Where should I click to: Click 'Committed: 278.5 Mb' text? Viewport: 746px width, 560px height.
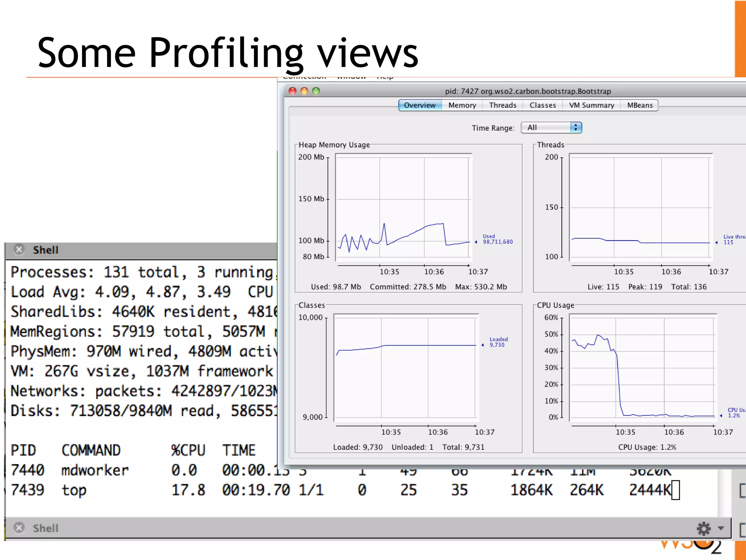[408, 287]
